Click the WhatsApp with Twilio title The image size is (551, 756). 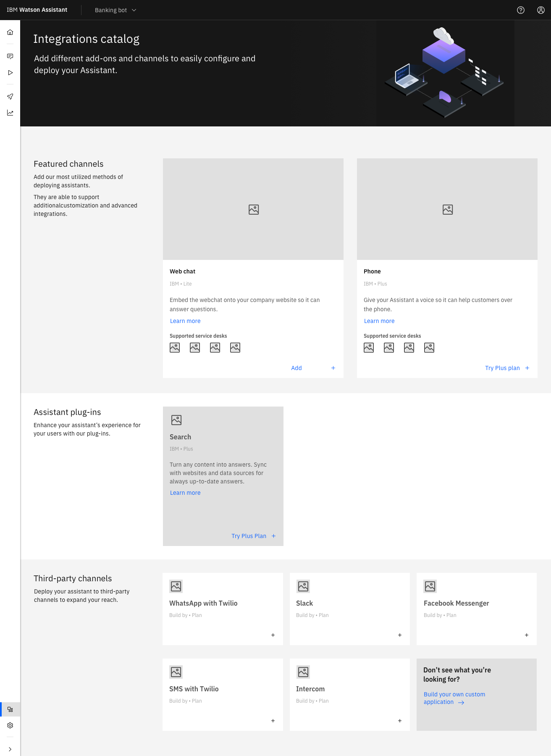[x=203, y=603]
